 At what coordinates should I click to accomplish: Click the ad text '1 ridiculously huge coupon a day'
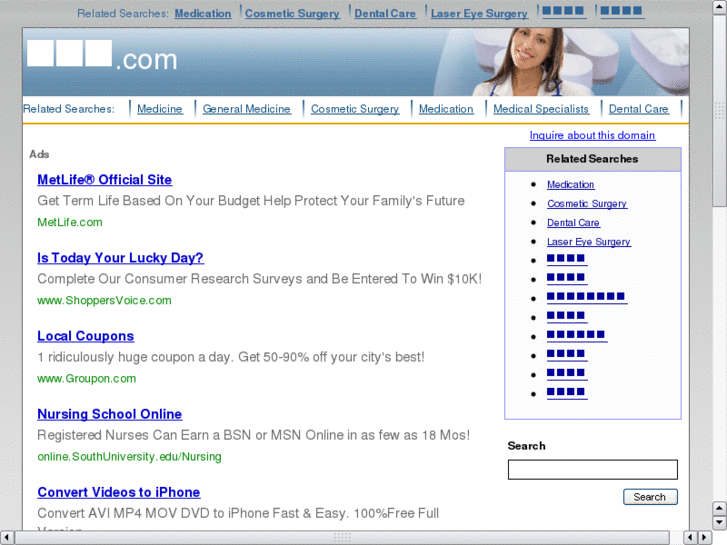point(135,357)
